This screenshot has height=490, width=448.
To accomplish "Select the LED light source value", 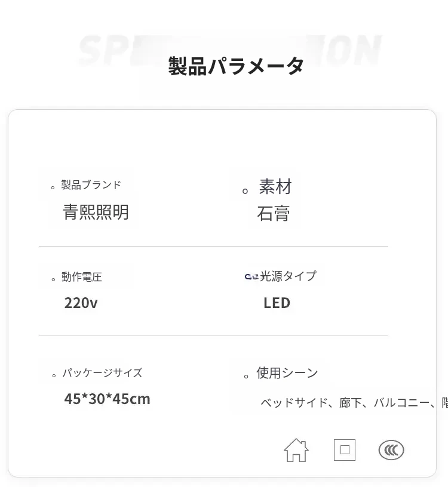I will coord(277,303).
